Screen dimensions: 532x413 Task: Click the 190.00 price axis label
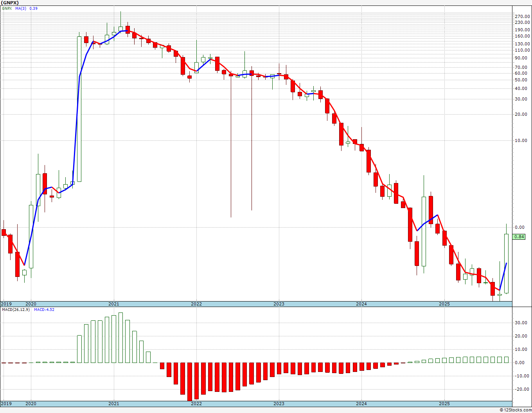(x=522, y=30)
